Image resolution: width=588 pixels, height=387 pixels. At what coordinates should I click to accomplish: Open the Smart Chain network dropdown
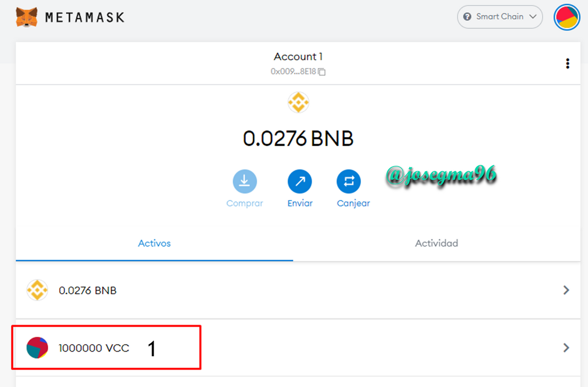pos(500,17)
